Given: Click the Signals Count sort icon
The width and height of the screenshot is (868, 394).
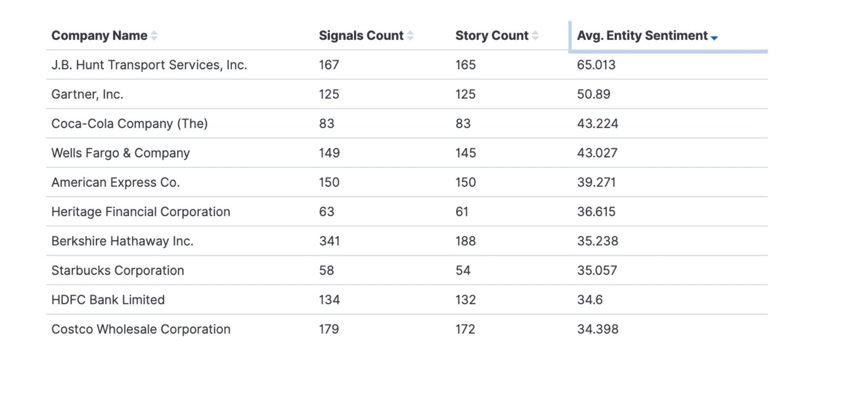Looking at the screenshot, I should point(410,36).
